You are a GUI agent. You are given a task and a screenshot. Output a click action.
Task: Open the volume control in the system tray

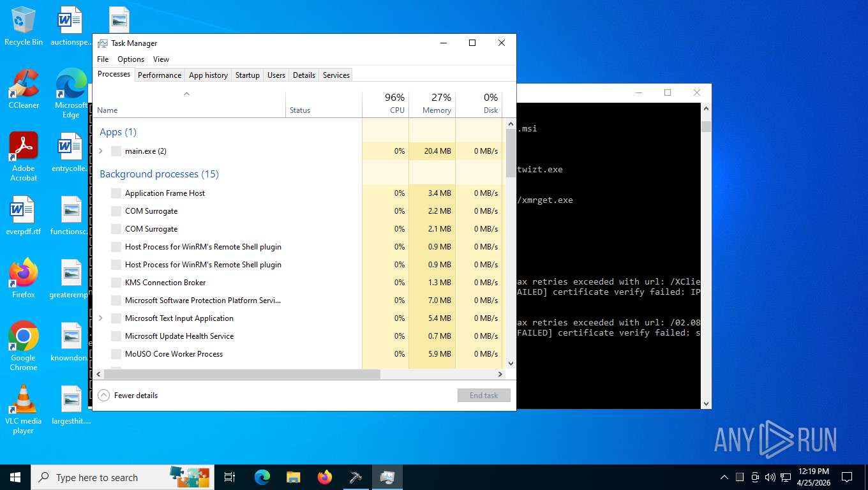tap(770, 477)
